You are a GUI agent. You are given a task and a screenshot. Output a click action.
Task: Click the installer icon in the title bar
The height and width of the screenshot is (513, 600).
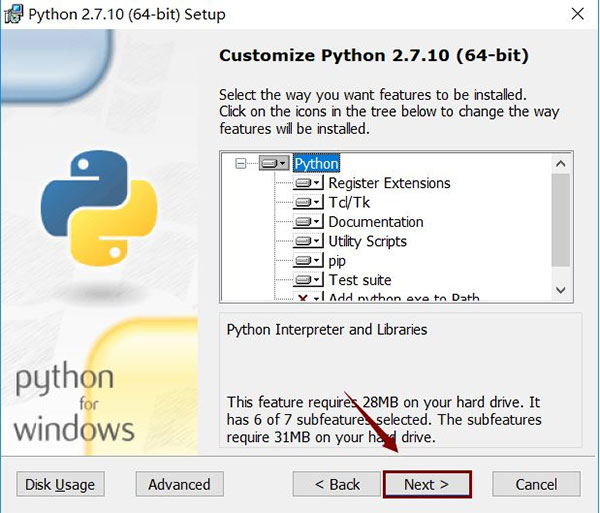tap(13, 14)
